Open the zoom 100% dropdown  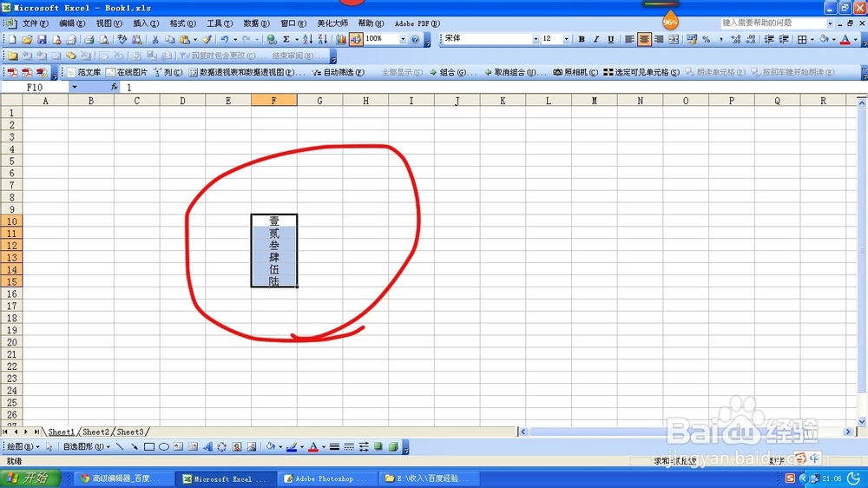point(403,39)
